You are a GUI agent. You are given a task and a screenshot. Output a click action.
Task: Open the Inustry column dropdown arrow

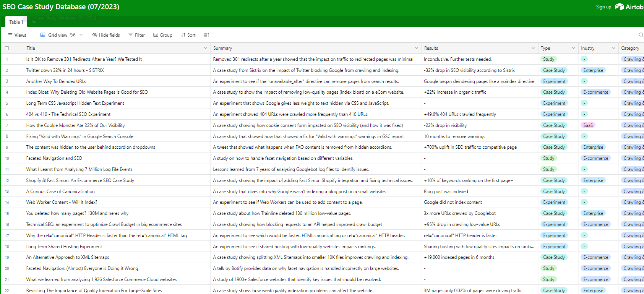(x=614, y=48)
